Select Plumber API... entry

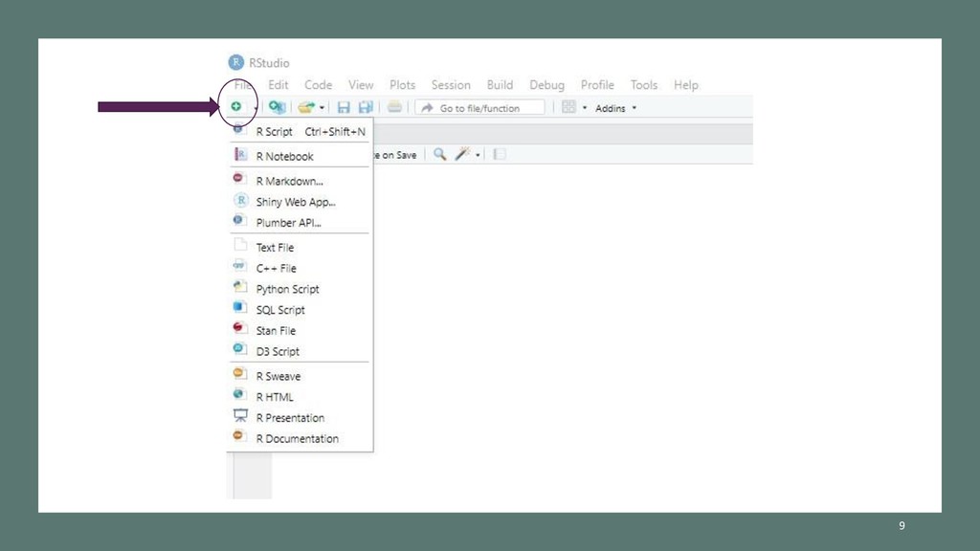[301, 222]
